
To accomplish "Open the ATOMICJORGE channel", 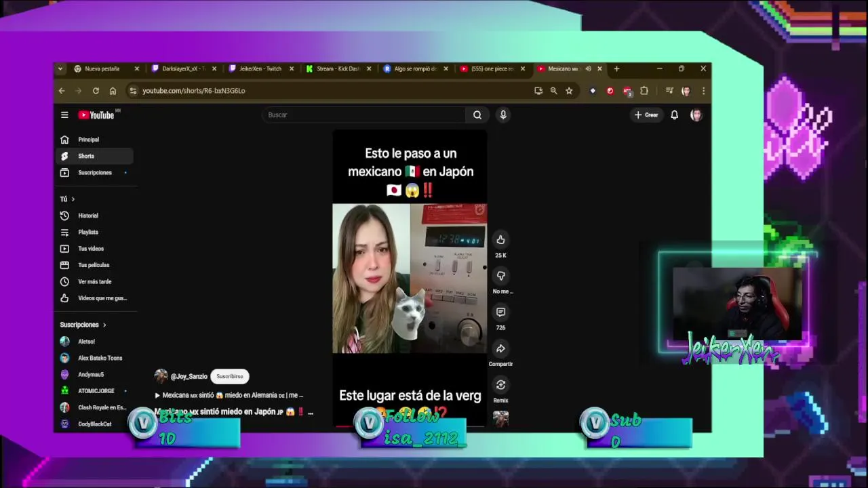I will tap(94, 391).
